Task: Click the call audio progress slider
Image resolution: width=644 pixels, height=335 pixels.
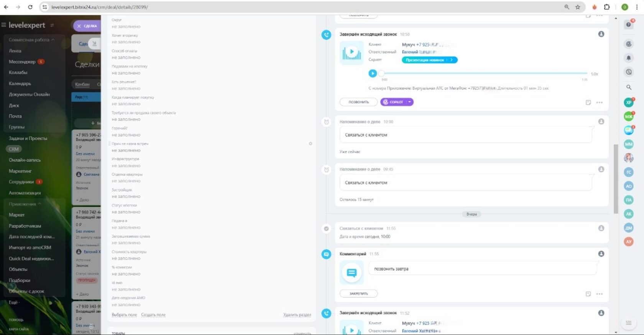Action: [x=484, y=73]
